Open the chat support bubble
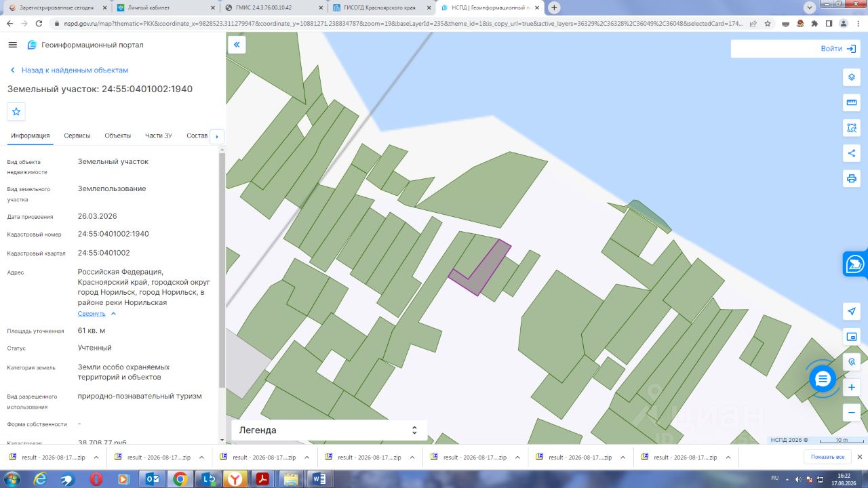The height and width of the screenshot is (488, 868). point(823,378)
